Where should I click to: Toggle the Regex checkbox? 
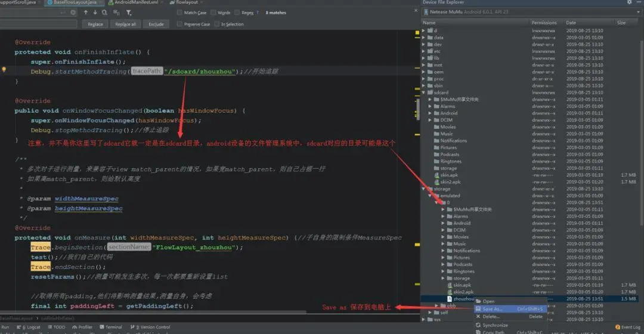(237, 13)
